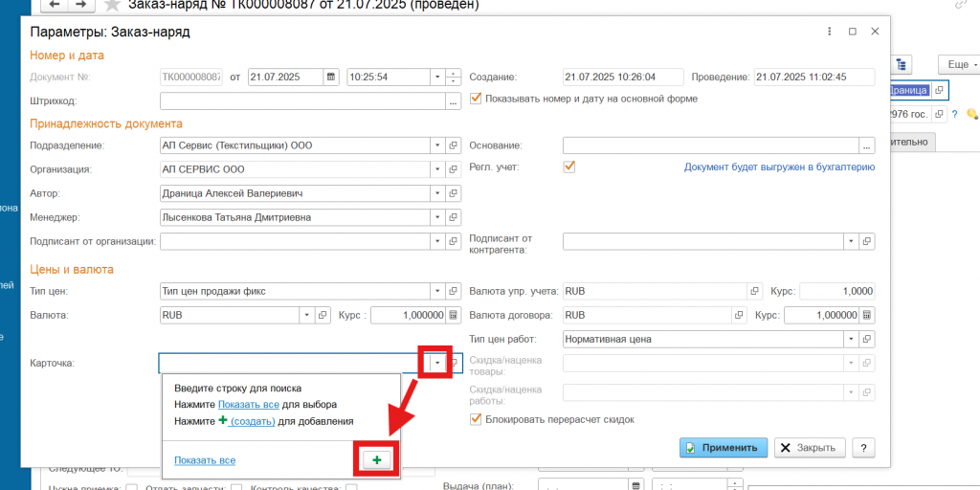This screenshot has height=490, width=980.
Task: Open the Еще menu in background window
Action: [959, 63]
